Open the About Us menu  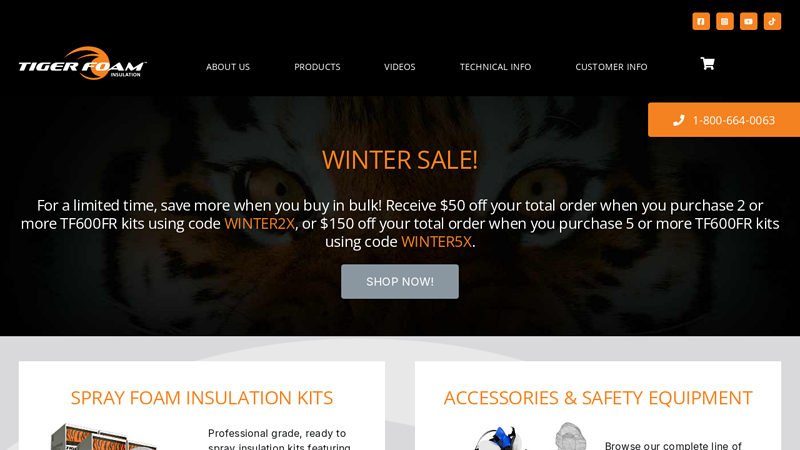[228, 67]
